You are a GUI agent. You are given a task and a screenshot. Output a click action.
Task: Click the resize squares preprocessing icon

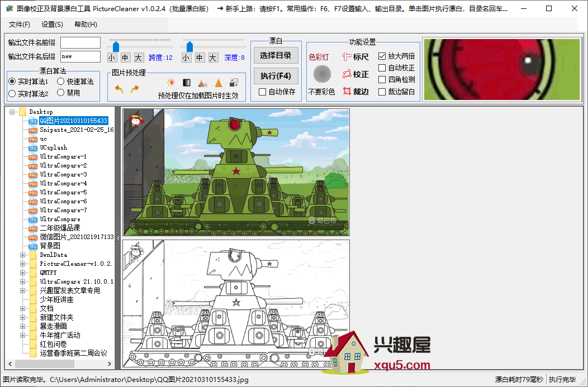(234, 83)
